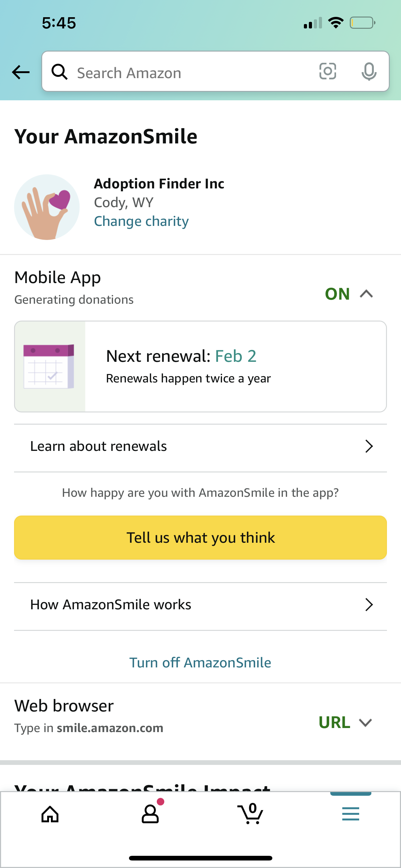Screen dimensions: 401x868
Task: Tap the back arrow icon
Action: [21, 72]
